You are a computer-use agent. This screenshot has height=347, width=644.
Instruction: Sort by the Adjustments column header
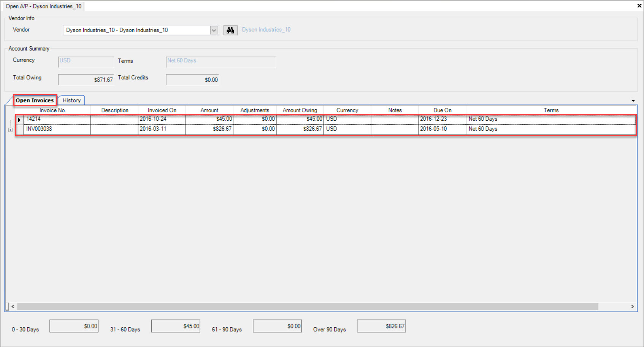point(255,110)
